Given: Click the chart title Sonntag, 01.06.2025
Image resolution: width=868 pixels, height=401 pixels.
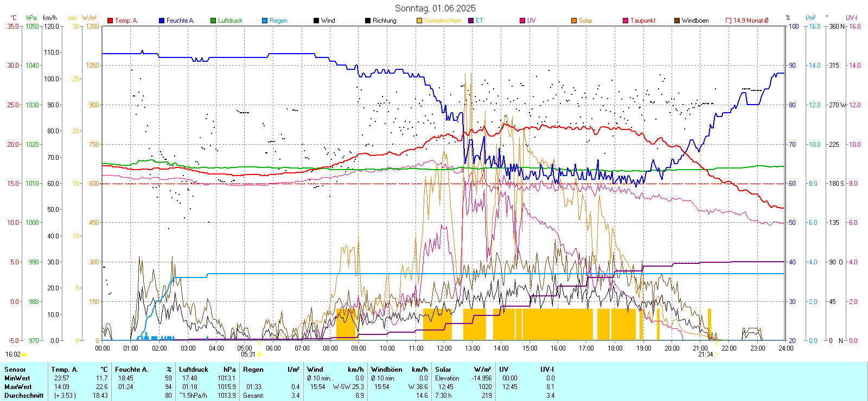Looking at the screenshot, I should 435,8.
